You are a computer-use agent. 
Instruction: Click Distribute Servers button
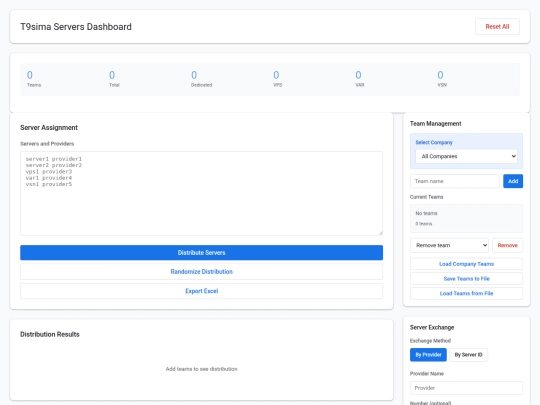pos(201,252)
